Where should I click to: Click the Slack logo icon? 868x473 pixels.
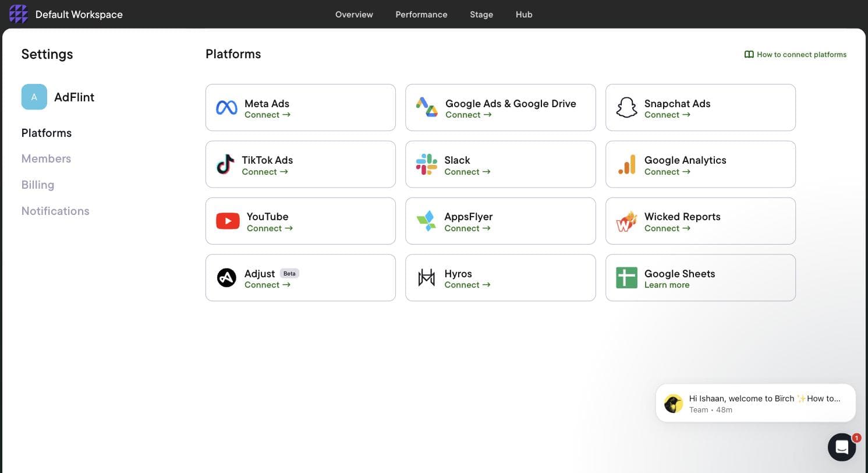click(427, 164)
